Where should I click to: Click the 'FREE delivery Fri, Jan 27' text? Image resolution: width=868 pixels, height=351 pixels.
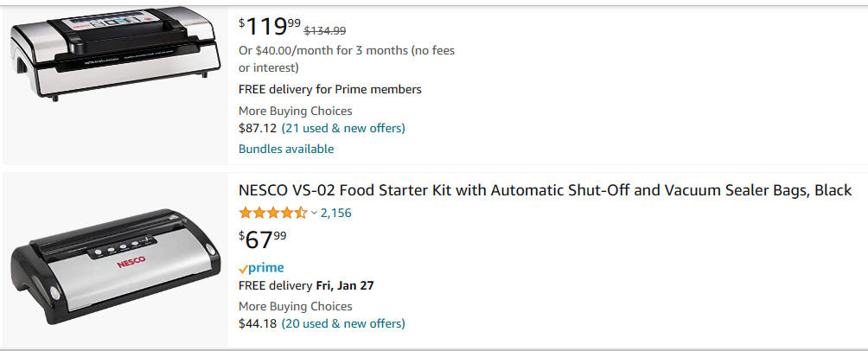(306, 285)
